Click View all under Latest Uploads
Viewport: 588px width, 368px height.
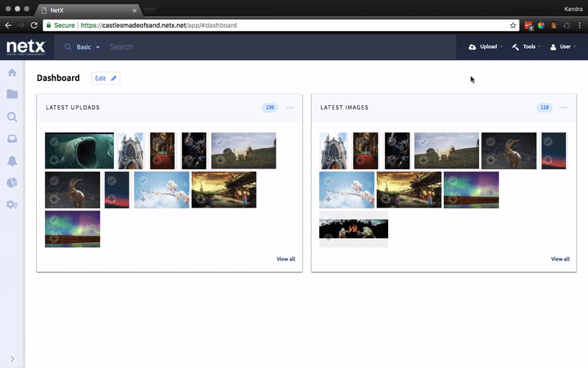pyautogui.click(x=285, y=259)
